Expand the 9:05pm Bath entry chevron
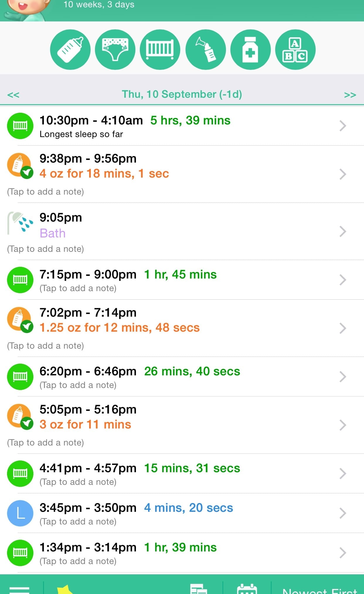Viewport: 364px width, 594px height. [x=343, y=232]
